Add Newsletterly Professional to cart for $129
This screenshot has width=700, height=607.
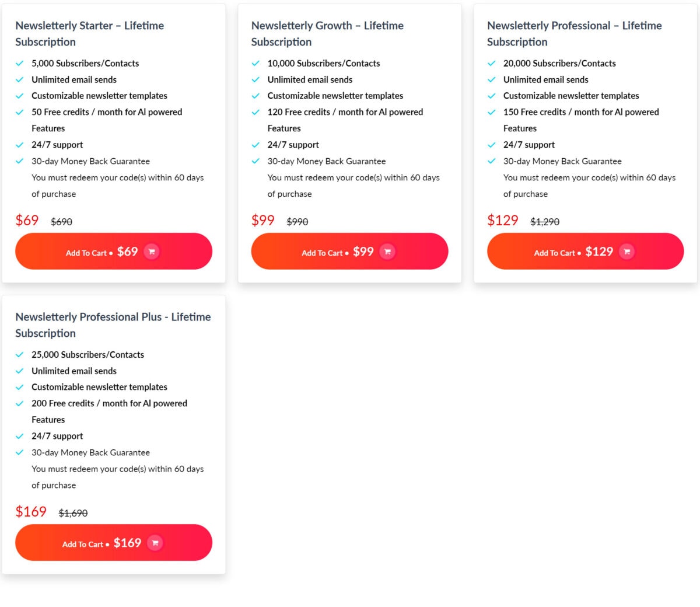(x=585, y=252)
